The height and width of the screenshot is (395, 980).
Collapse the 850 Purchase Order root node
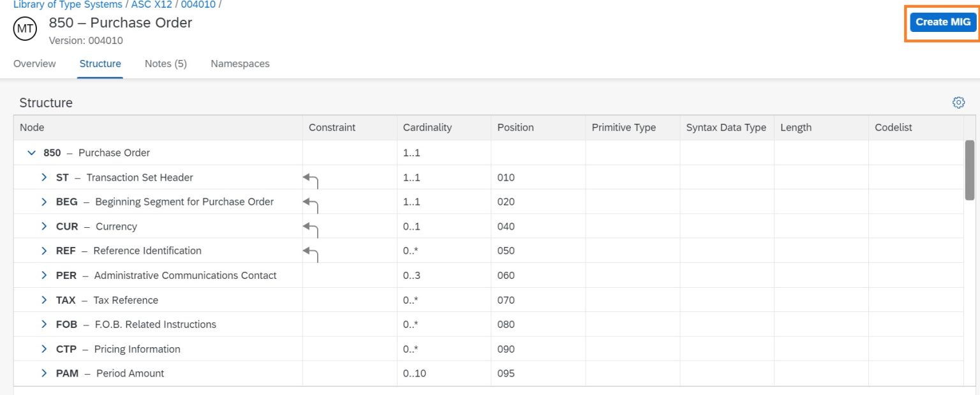click(x=31, y=153)
